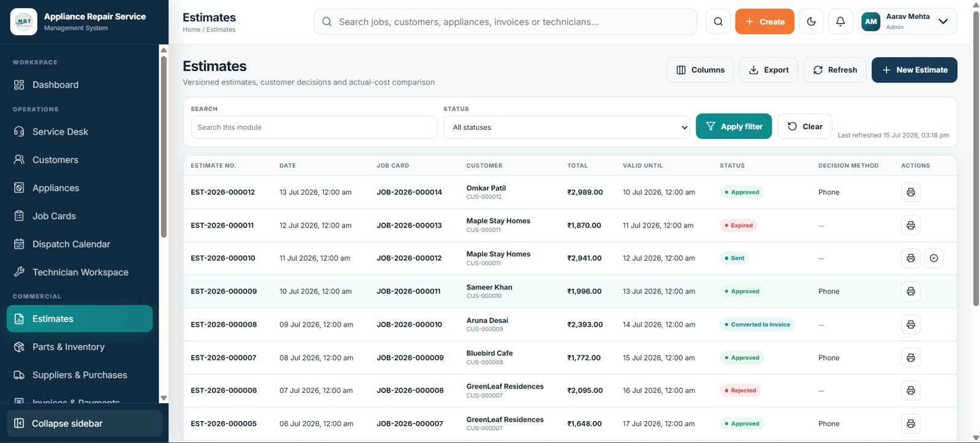Collapse the sidebar

coord(85,423)
